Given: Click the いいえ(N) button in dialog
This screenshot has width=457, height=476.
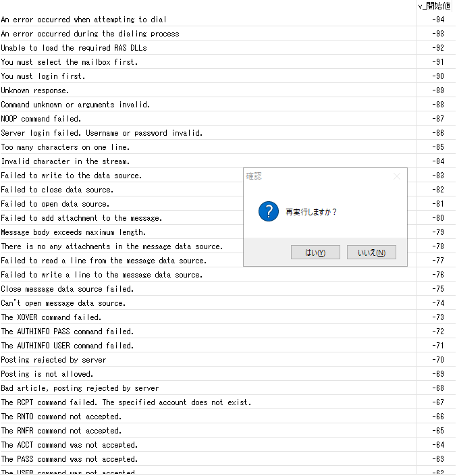Looking at the screenshot, I should tap(371, 253).
